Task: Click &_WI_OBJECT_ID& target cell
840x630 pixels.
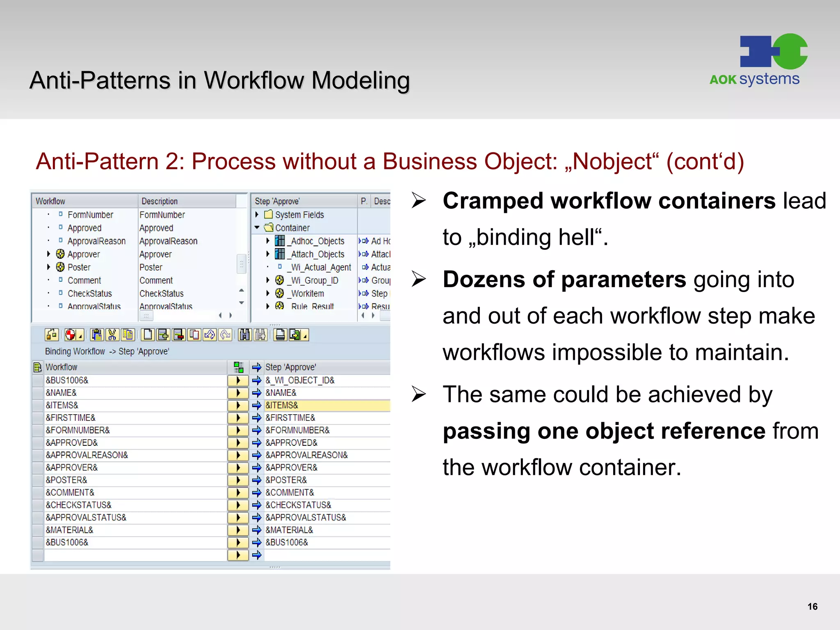Action: (x=327, y=380)
